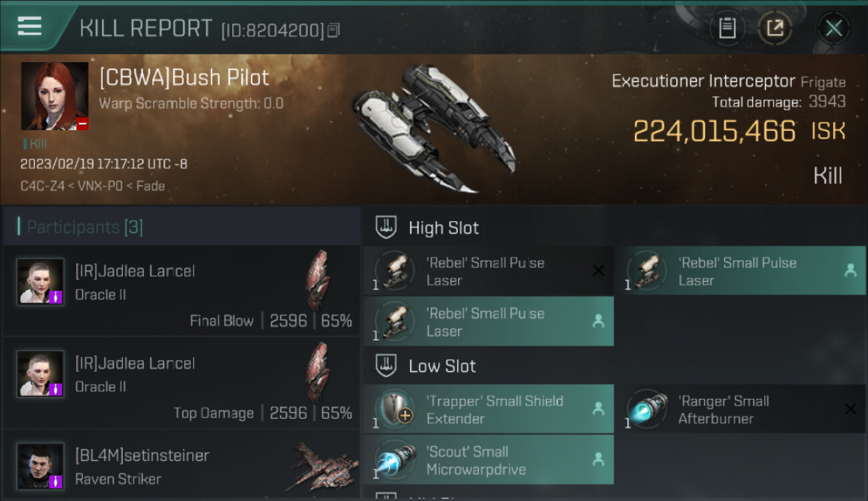Select the 'Trapper' Small Shield Extender module
Screen dimensions: 868x501
[x=489, y=409]
